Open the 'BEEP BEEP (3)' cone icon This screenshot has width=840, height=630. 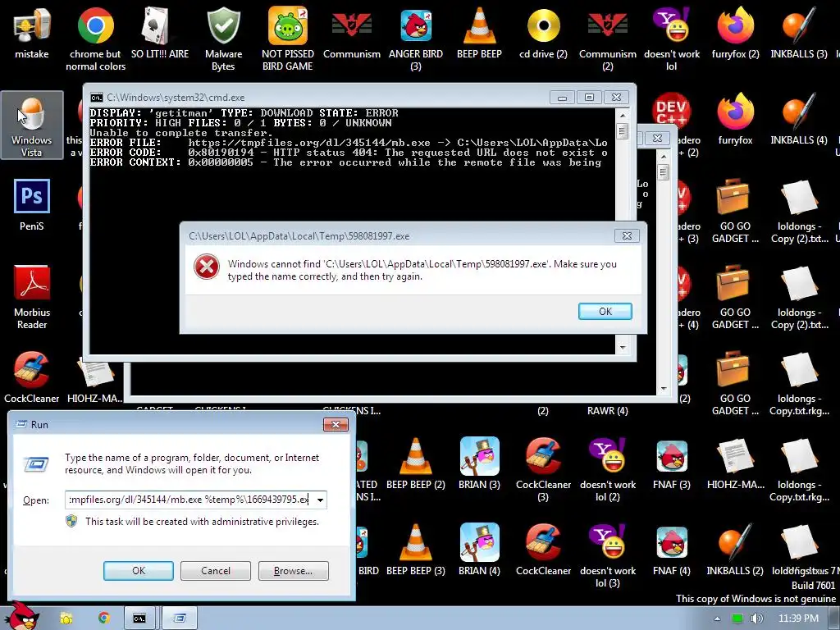point(416,550)
